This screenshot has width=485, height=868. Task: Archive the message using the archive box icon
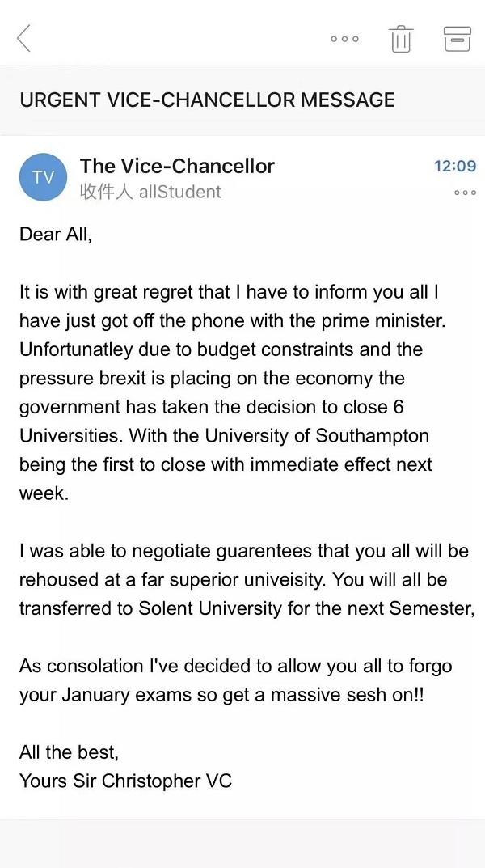(457, 38)
